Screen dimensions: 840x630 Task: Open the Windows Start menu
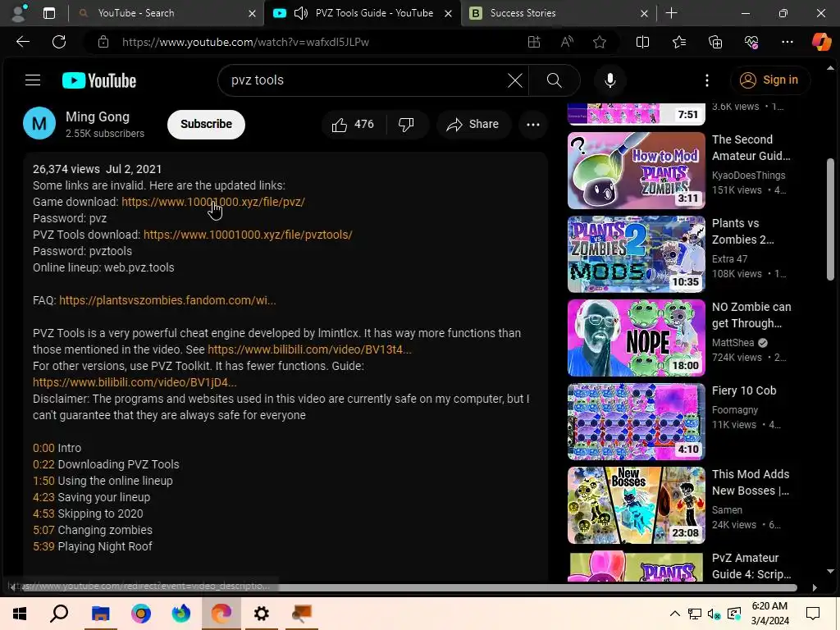(x=20, y=614)
